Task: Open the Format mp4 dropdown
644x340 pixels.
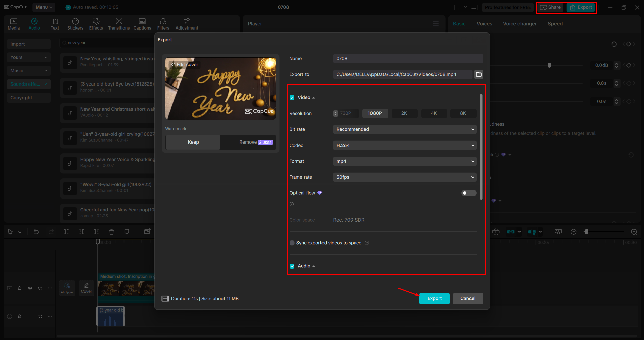Action: pos(404,161)
